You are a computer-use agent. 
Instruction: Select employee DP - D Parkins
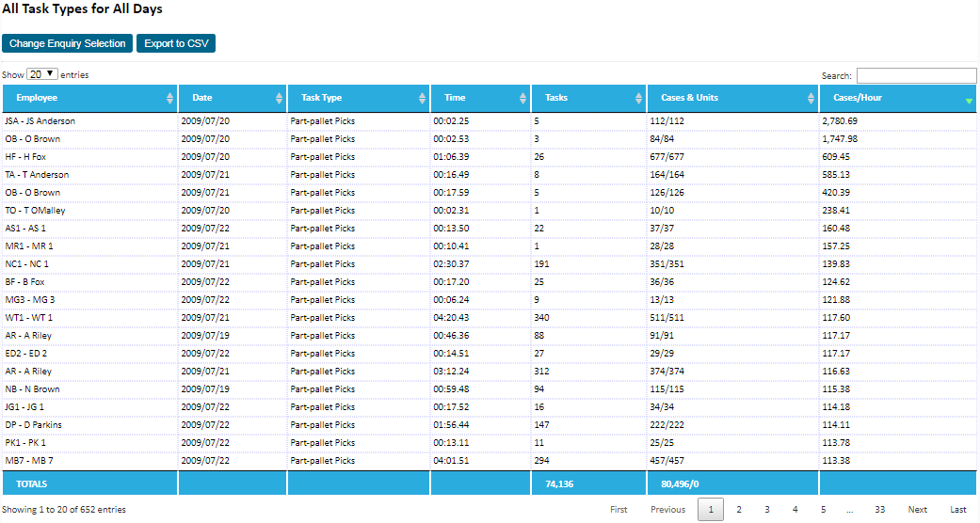click(x=34, y=425)
